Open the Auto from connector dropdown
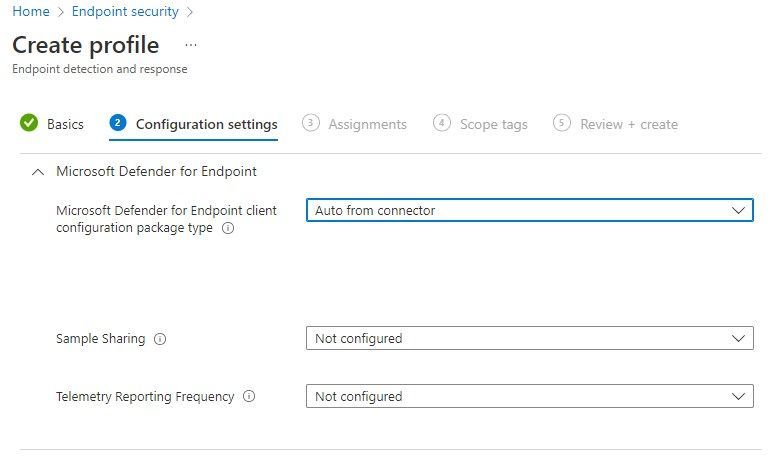Screen dimensions: 778x469 [529, 211]
